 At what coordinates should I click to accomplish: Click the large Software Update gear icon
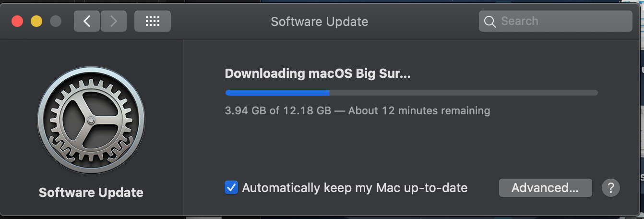click(x=91, y=120)
